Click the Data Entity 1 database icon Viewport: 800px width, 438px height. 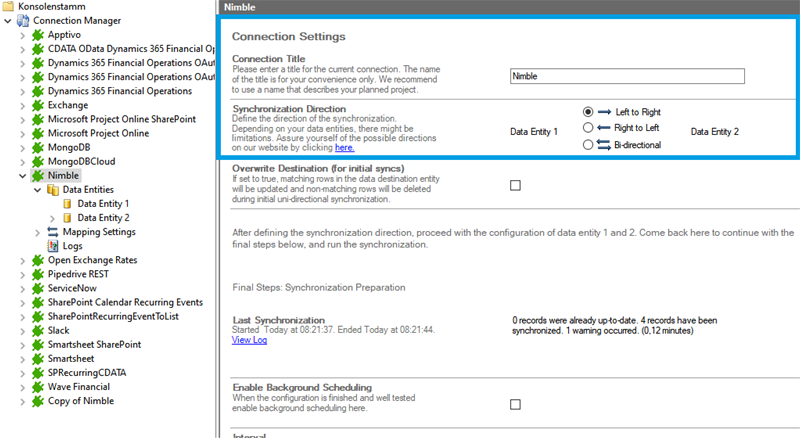pyautogui.click(x=68, y=203)
